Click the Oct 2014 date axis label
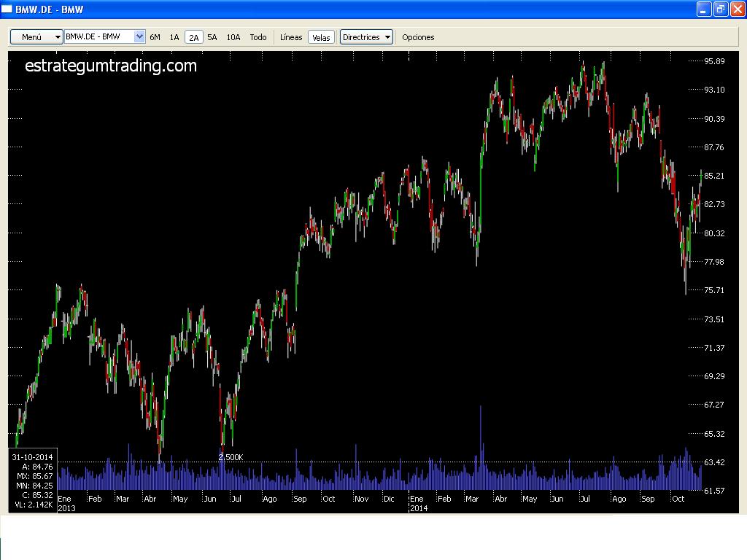 678,499
